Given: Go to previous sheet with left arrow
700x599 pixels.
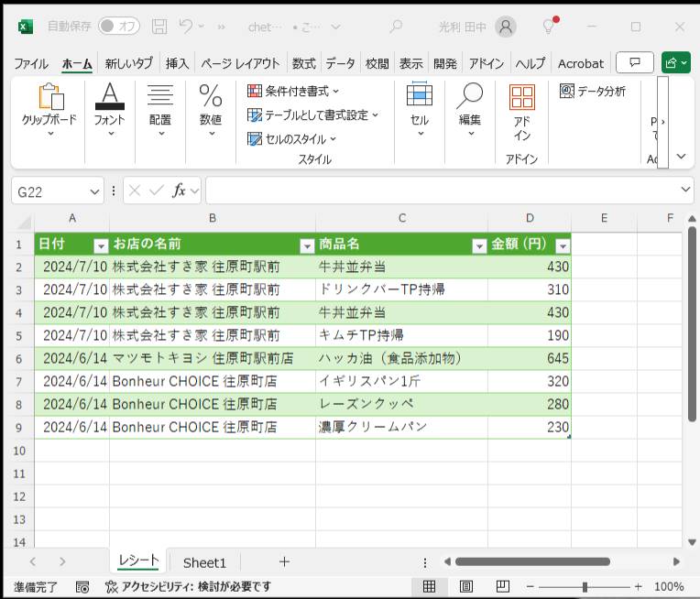Looking at the screenshot, I should pyautogui.click(x=33, y=561).
